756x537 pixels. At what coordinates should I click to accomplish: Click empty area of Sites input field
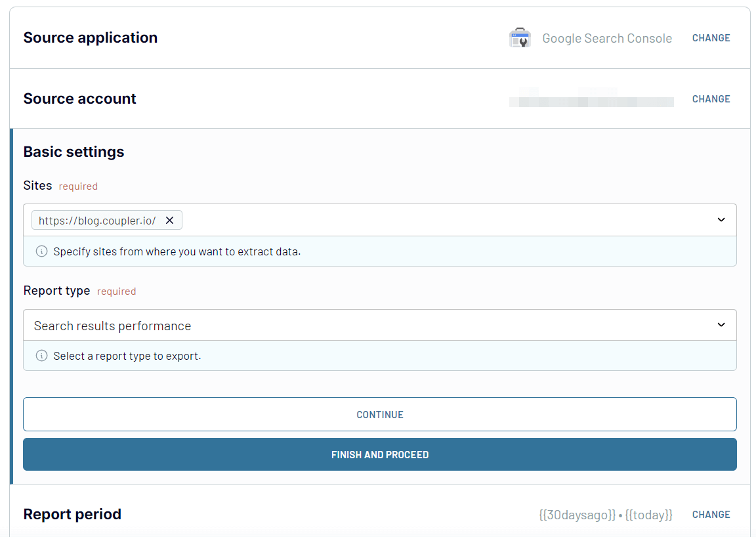pos(446,221)
